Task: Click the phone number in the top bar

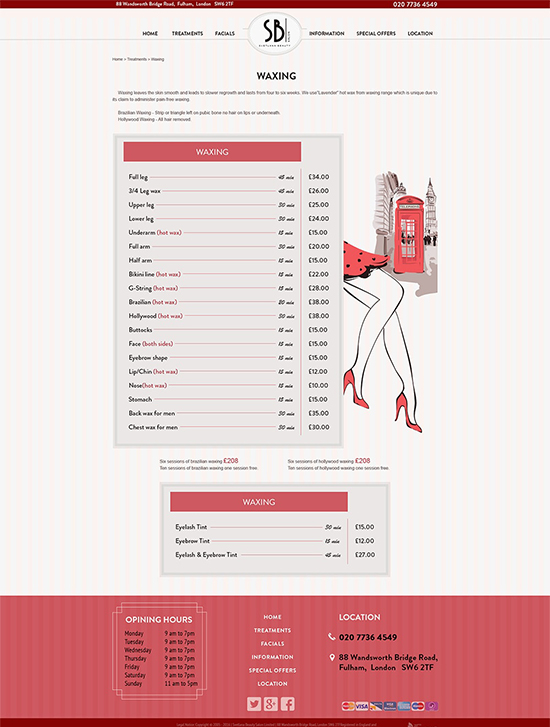Action: 415,4
